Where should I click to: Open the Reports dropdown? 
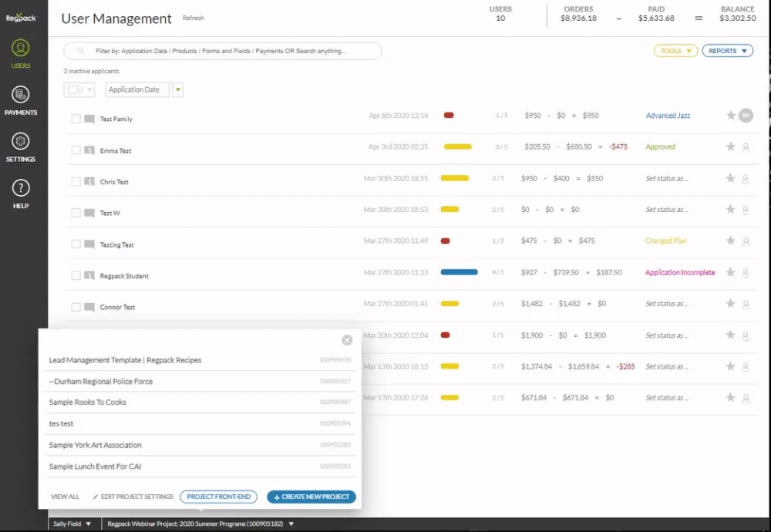(x=728, y=51)
